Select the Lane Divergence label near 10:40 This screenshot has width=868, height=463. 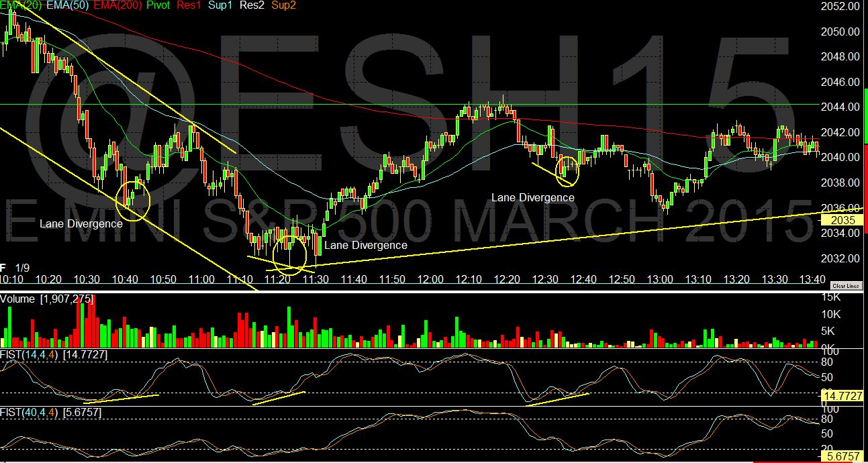click(x=81, y=223)
